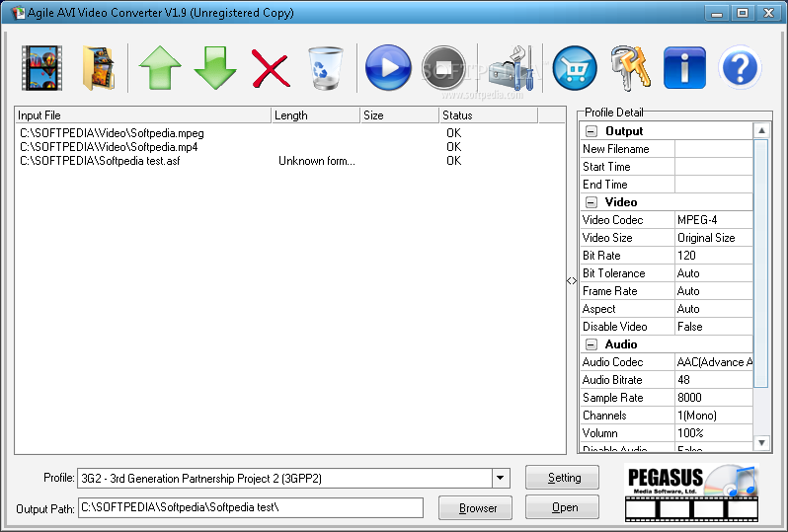Click the green Move Up arrow icon
788x532 pixels.
(x=160, y=68)
